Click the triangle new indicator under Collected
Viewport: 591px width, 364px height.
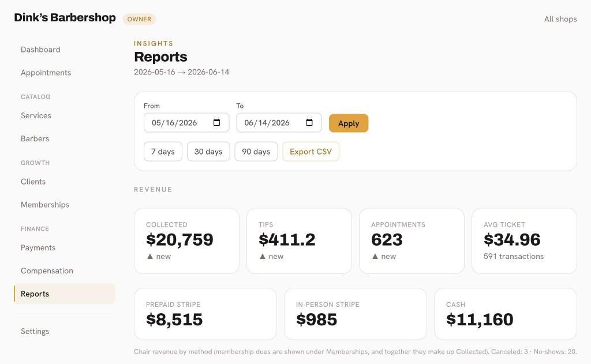pyautogui.click(x=159, y=256)
